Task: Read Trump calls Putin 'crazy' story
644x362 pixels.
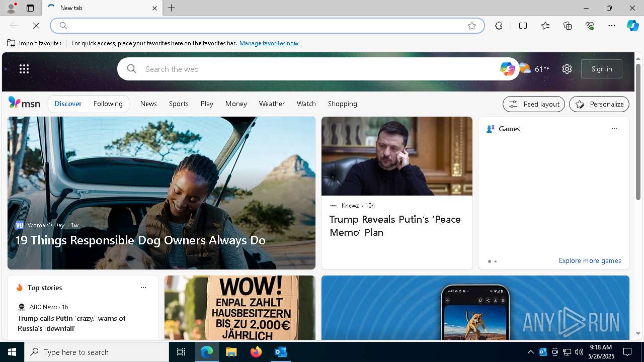Action: coord(71,323)
